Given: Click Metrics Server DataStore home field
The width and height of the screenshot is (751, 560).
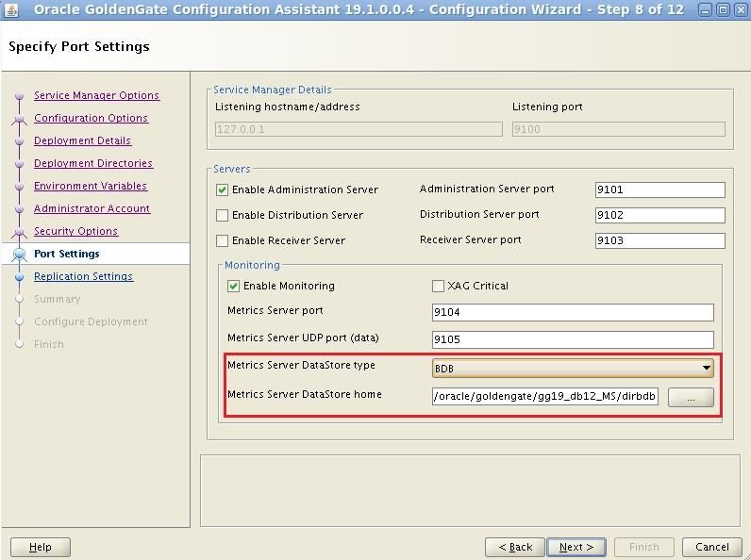Looking at the screenshot, I should point(545,396).
